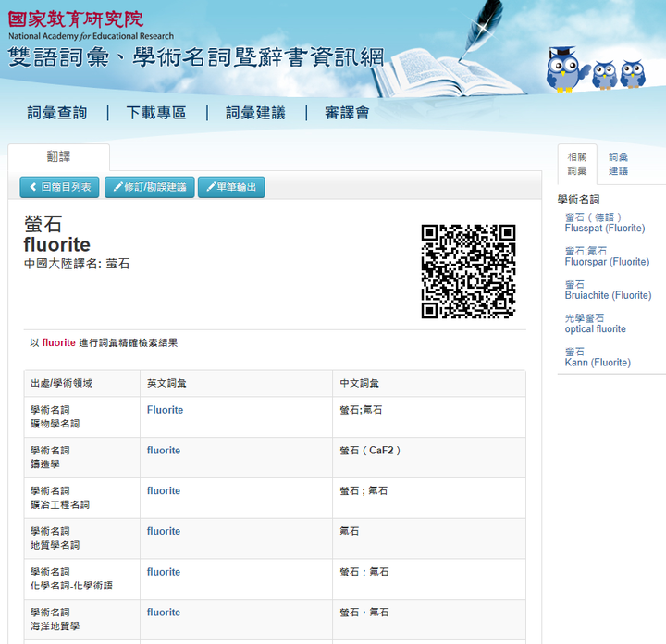The height and width of the screenshot is (644, 666).
Task: Switch to the 詞彙建議 sidebar tab
Action: tap(618, 164)
